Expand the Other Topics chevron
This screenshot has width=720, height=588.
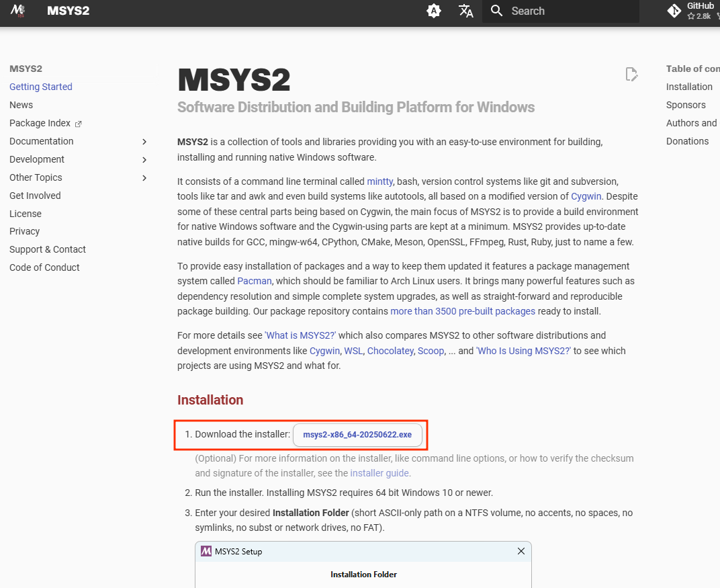coord(144,178)
